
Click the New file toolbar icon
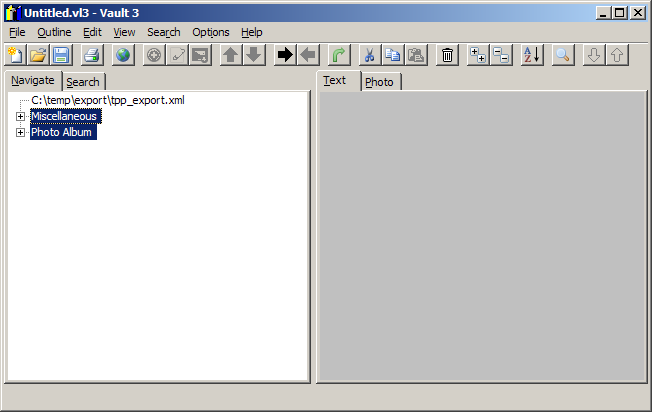[x=15, y=55]
